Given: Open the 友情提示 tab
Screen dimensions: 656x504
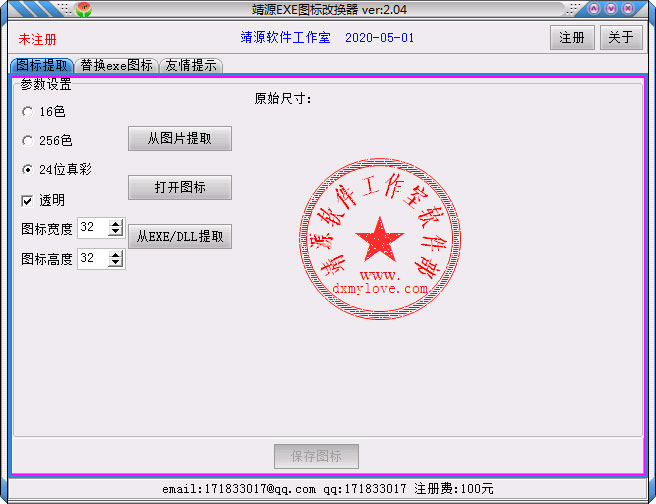Looking at the screenshot, I should coord(191,66).
